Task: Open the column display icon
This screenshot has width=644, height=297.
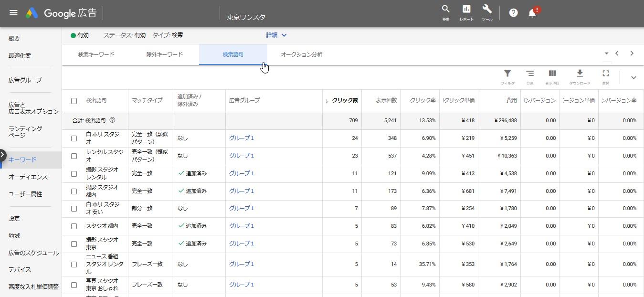Action: coord(552,74)
